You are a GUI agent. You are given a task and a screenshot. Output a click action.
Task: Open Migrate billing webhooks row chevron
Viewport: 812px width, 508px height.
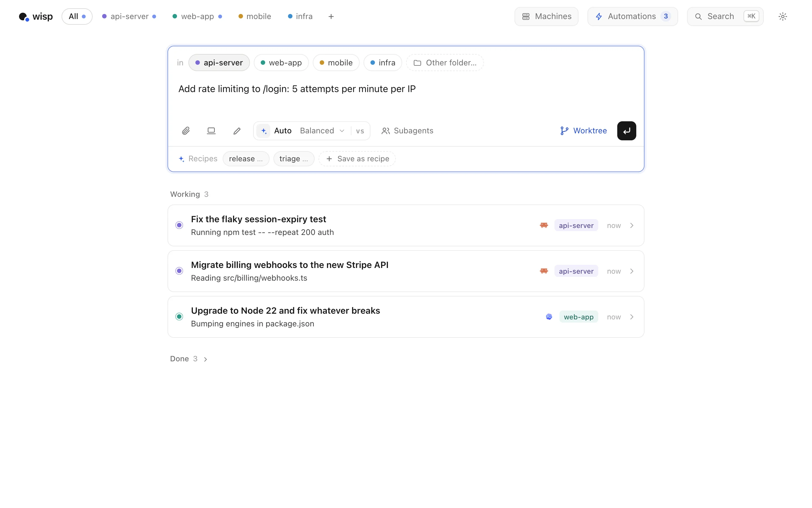632,271
